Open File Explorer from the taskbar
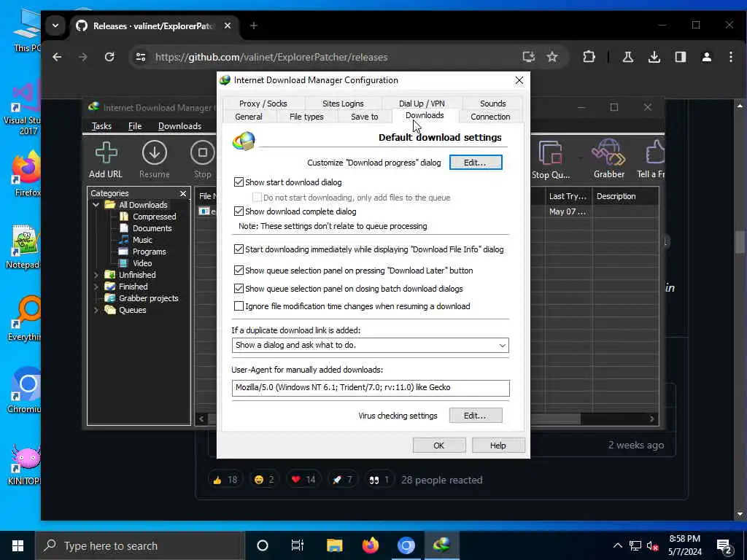Viewport: 747px width, 560px height. point(334,545)
